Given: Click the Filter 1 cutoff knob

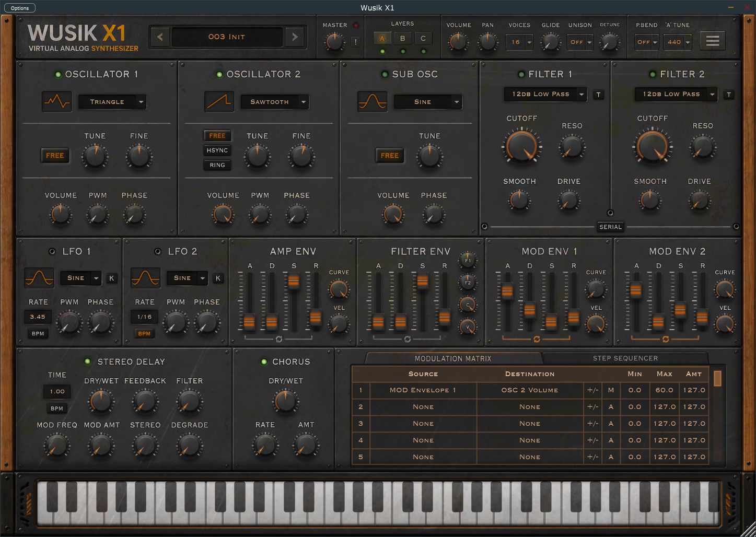Looking at the screenshot, I should point(521,146).
